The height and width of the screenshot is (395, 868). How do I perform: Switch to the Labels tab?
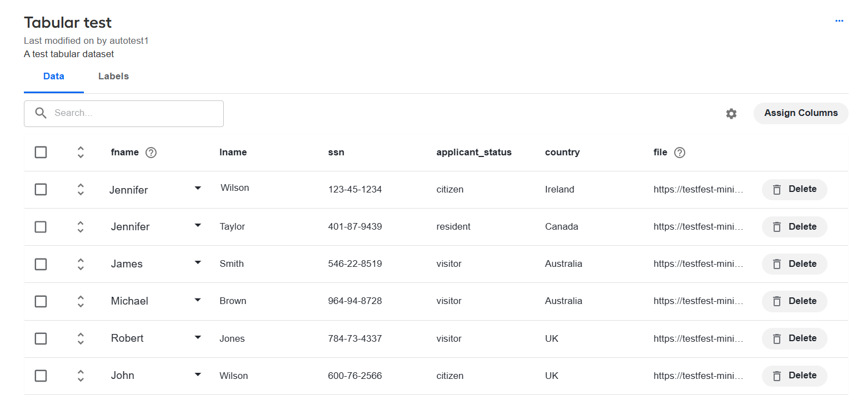(x=113, y=77)
